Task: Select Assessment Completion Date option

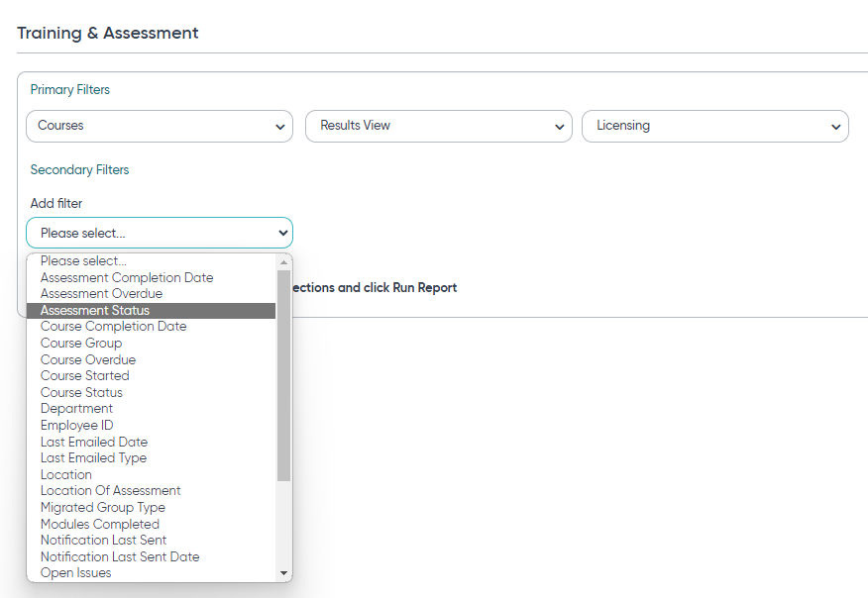Action: pyautogui.click(x=152, y=277)
